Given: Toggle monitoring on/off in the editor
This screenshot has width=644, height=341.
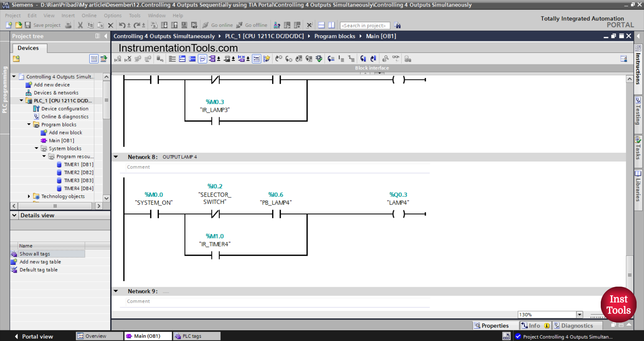Looking at the screenshot, I should pyautogui.click(x=396, y=59).
